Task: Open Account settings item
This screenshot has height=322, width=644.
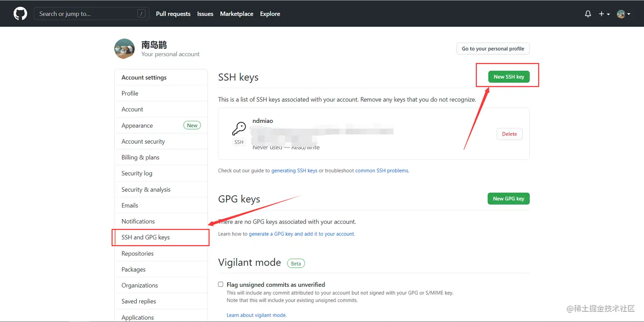Action: pyautogui.click(x=161, y=109)
